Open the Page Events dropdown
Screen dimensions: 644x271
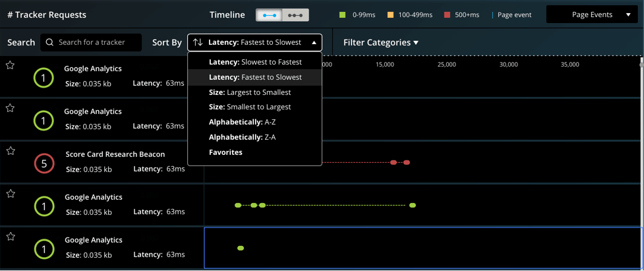coord(591,15)
